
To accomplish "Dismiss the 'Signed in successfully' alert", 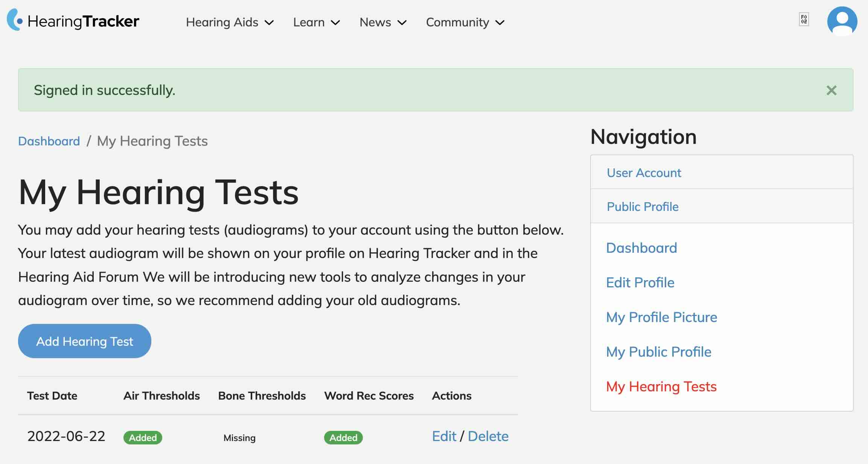I will 831,90.
